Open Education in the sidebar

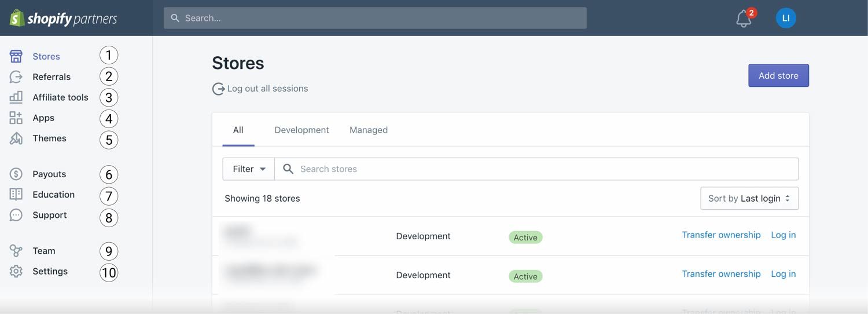click(x=53, y=194)
